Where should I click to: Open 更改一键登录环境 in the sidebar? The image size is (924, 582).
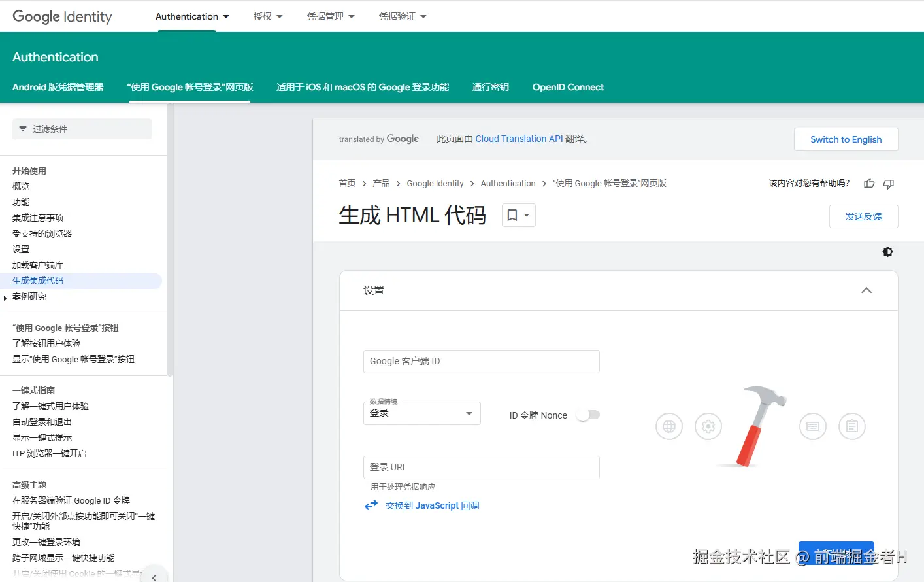(x=46, y=542)
